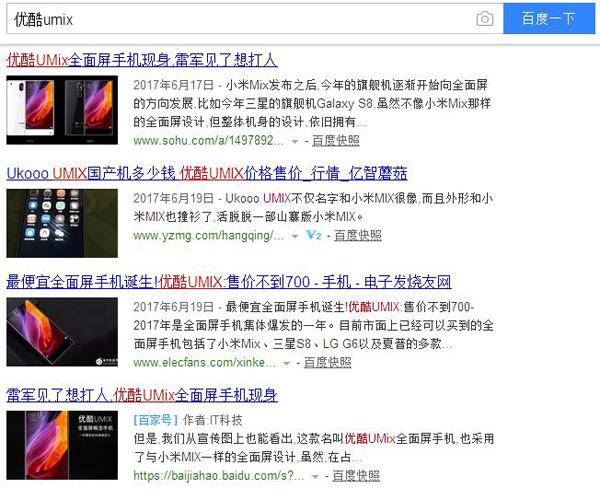Open result 优酷UMix全面屏手机现身 雷军见了想打人
Screen dimensions: 600x500
point(142,60)
